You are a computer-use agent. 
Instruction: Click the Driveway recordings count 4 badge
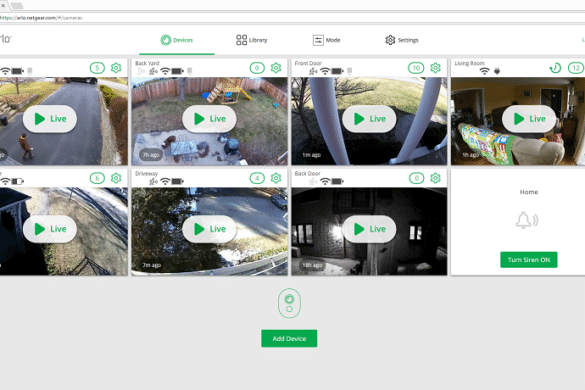click(257, 178)
